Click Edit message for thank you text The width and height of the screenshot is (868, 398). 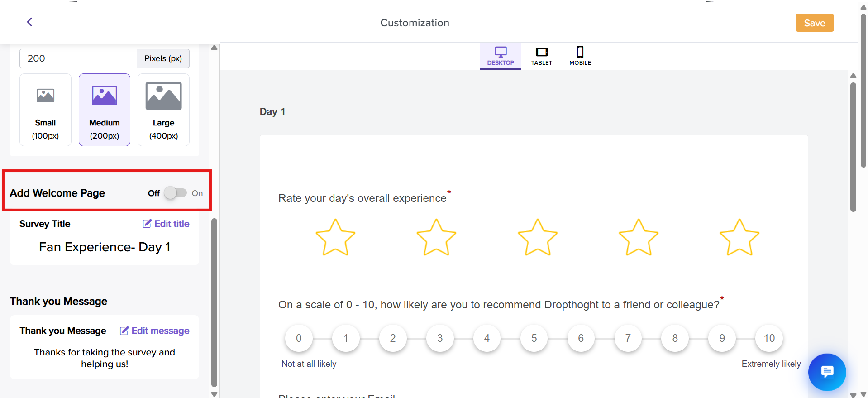[154, 331]
